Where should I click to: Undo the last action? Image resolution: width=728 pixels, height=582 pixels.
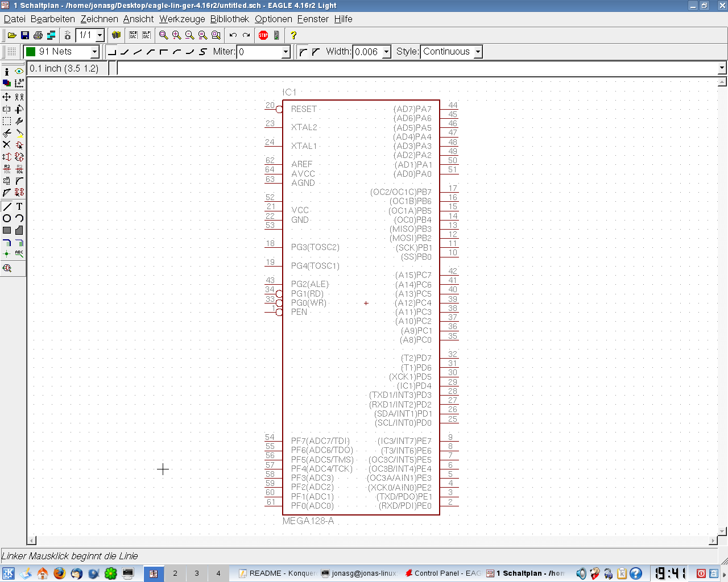(233, 35)
